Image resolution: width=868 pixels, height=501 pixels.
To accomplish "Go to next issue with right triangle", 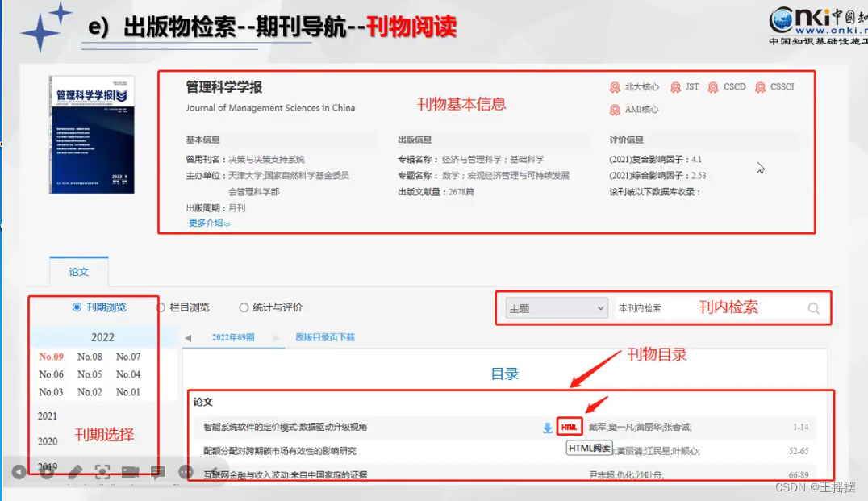I will [x=276, y=338].
